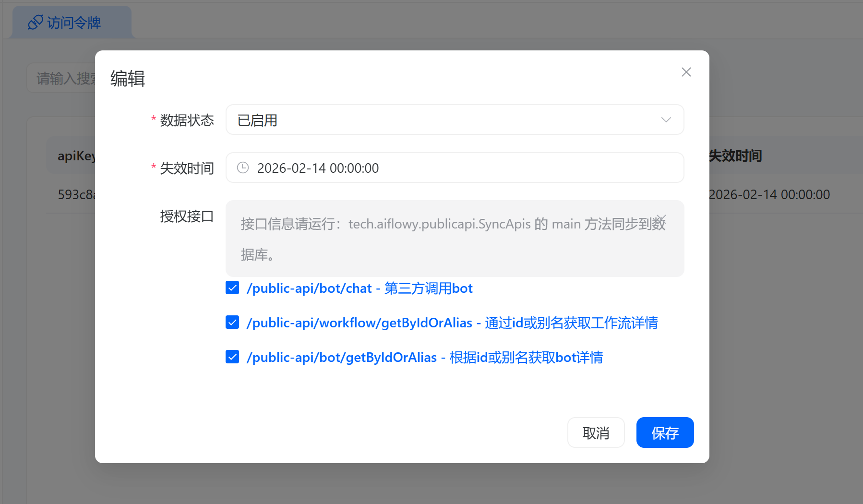Focus the 请输入搜索 search box
The image size is (863, 504).
62,78
